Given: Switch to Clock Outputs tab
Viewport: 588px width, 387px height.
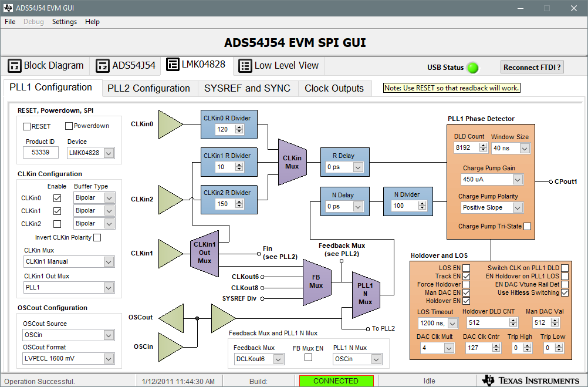Looking at the screenshot, I should click(x=334, y=89).
